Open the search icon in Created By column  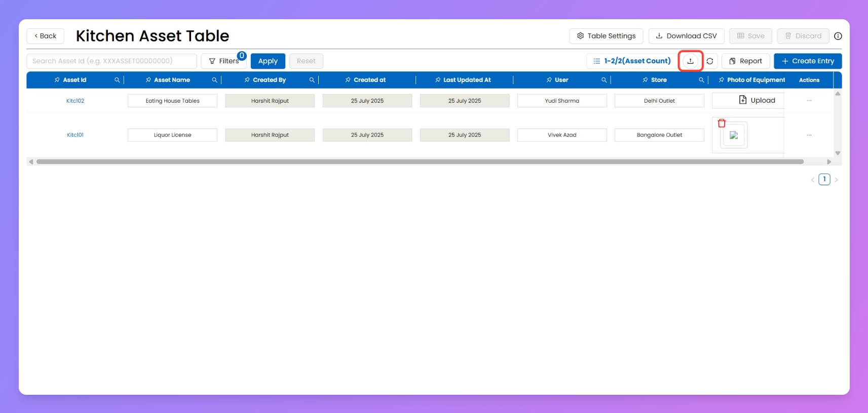tap(312, 80)
